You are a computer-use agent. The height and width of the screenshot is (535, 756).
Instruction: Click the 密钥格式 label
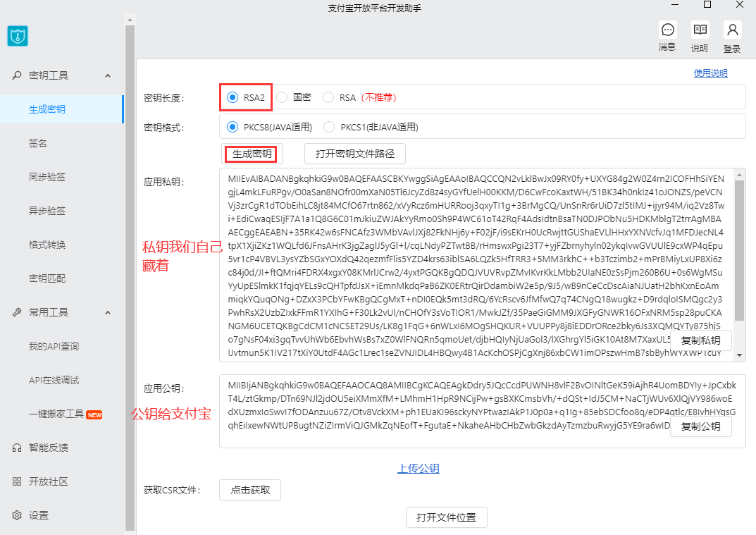164,128
